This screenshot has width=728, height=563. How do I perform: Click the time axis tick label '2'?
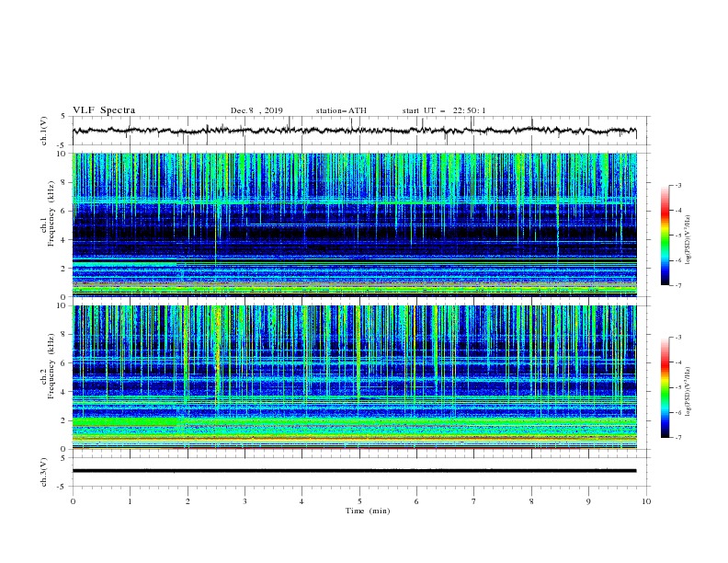188,501
